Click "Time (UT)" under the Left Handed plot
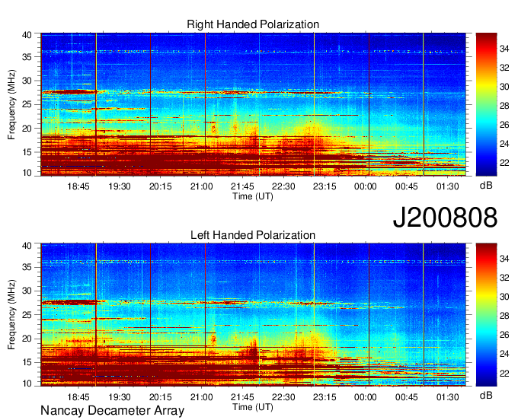 pyautogui.click(x=253, y=407)
